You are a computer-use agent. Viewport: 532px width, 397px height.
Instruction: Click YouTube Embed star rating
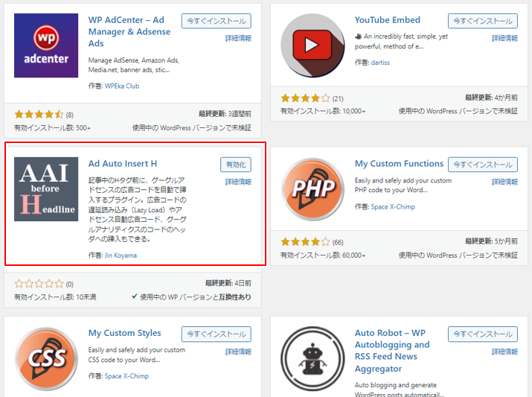[x=305, y=98]
